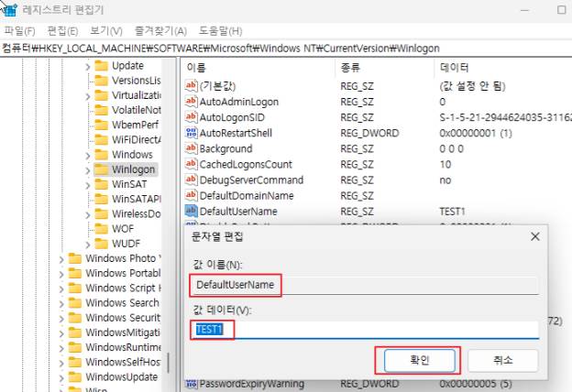572x392 pixels.
Task: Click the Registry Editor app icon
Action: 9,9
